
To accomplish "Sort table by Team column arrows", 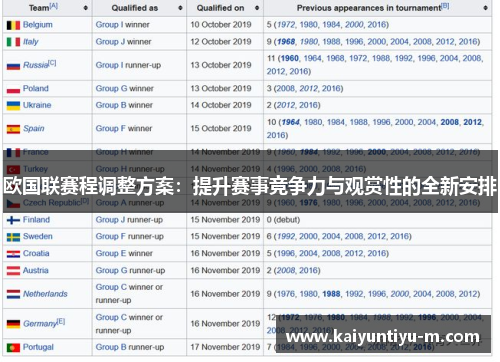I will 86,8.
